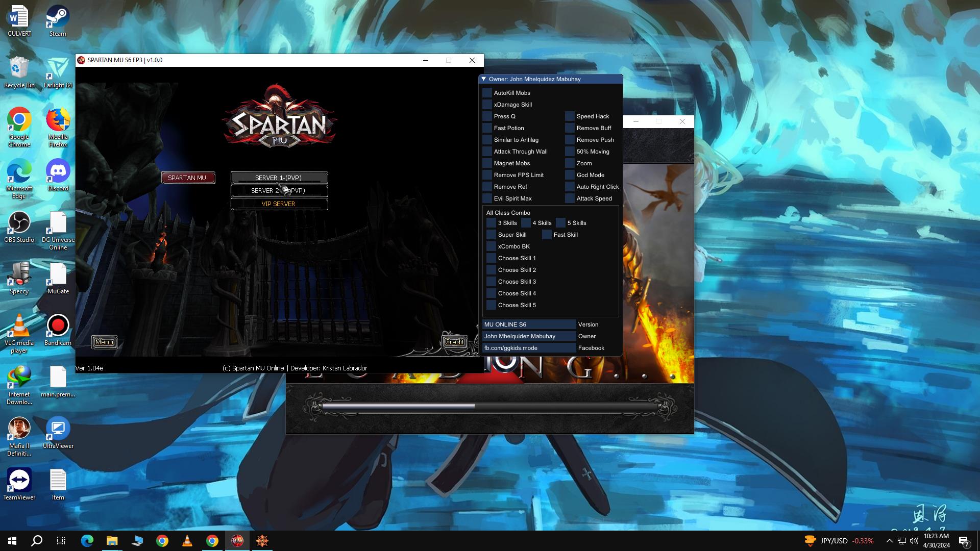Open the Discord desktop shortcut
The image size is (980, 551).
[x=58, y=175]
